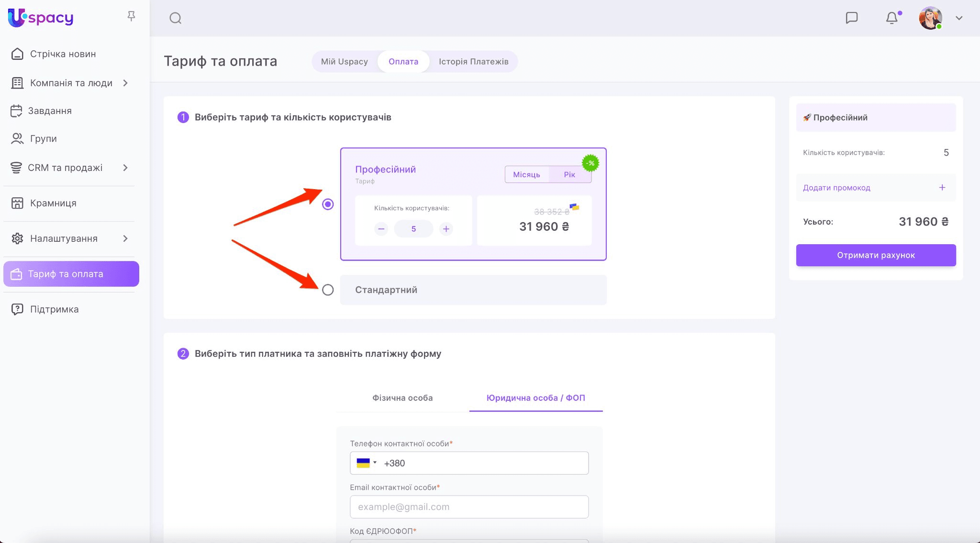The image size is (980, 543).
Task: Decrease user count with the minus button
Action: [x=381, y=229]
